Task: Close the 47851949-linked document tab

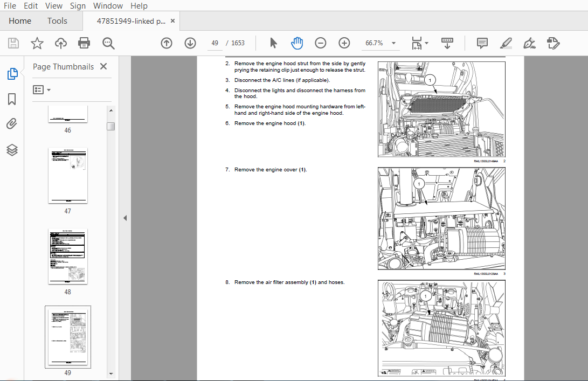Action: pyautogui.click(x=172, y=21)
